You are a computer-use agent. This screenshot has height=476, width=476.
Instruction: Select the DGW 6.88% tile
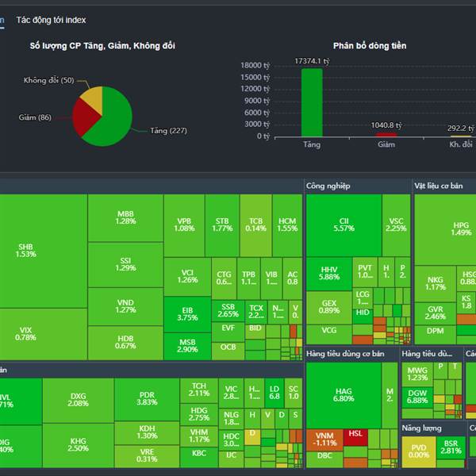[x=417, y=397]
